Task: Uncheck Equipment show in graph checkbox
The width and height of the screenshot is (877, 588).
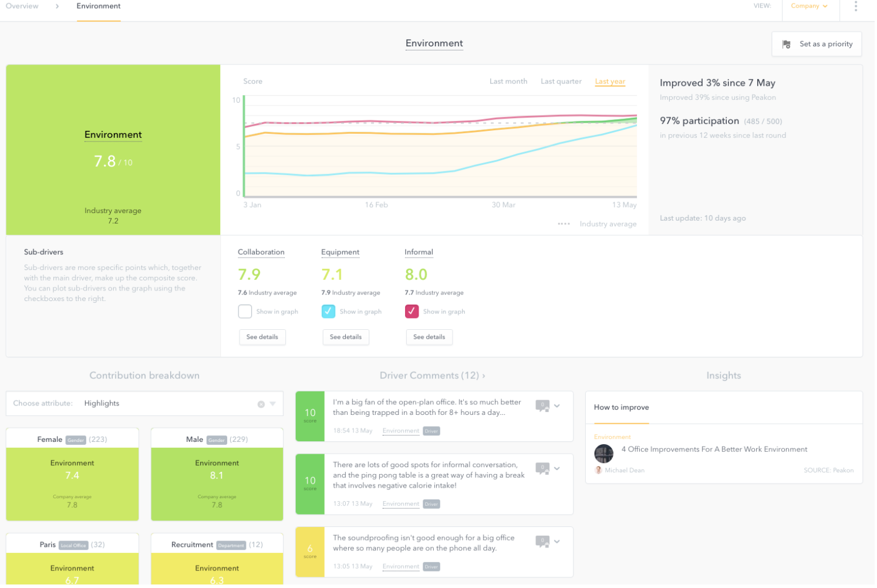Action: pyautogui.click(x=329, y=313)
